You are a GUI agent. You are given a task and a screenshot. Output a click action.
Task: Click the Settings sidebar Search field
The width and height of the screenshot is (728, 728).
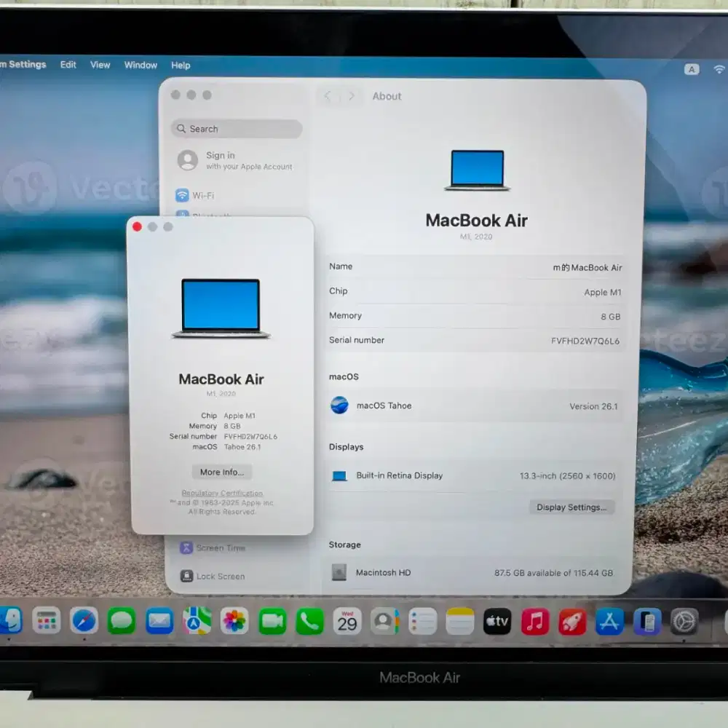click(237, 129)
